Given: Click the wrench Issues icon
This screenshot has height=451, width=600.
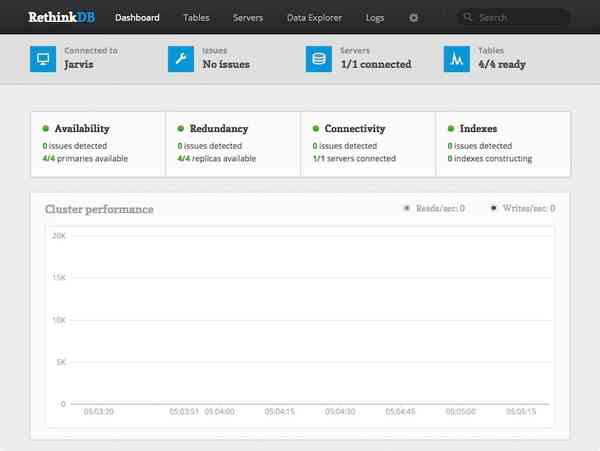Looking at the screenshot, I should (x=181, y=59).
